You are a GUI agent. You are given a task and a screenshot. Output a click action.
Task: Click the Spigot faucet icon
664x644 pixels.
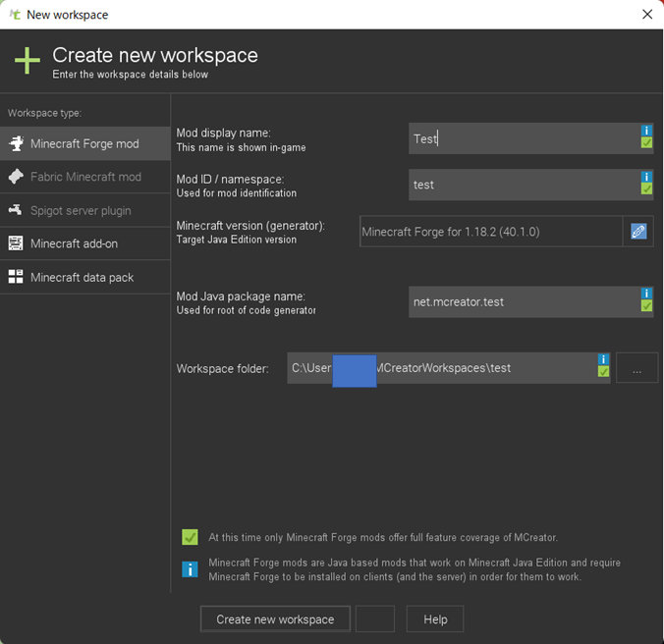pyautogui.click(x=16, y=209)
